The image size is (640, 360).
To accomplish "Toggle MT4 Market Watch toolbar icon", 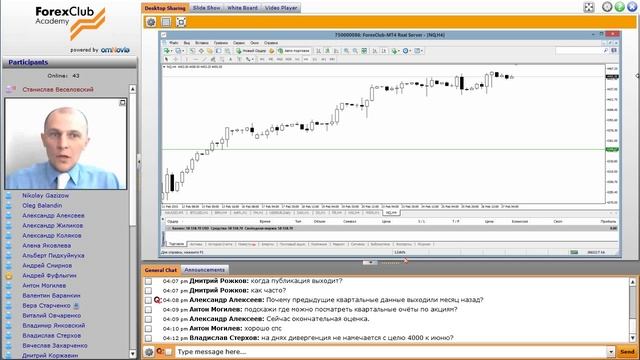I will point(192,51).
